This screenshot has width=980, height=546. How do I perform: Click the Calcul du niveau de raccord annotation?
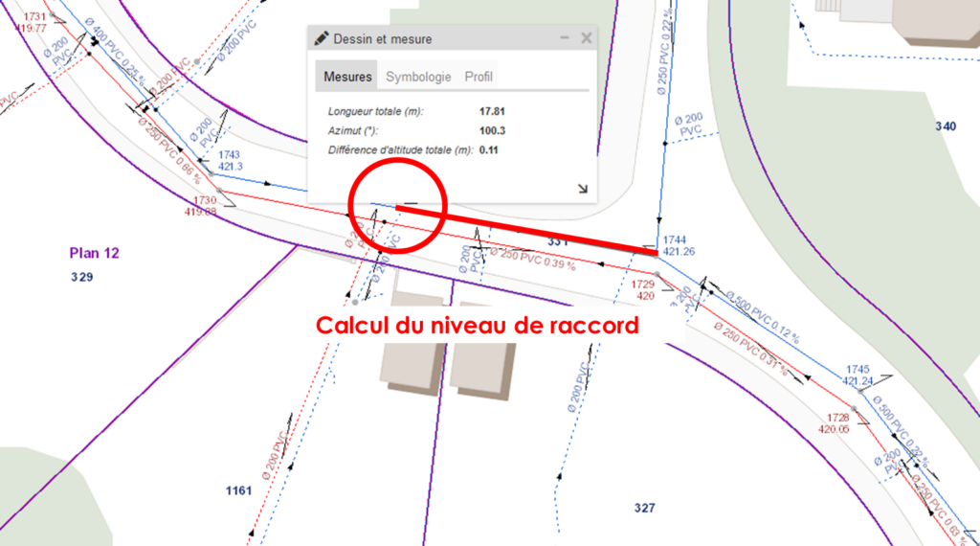tap(477, 326)
